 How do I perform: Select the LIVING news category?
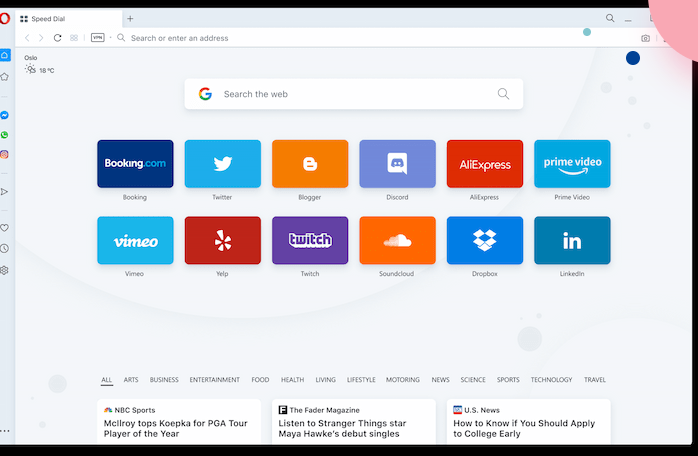click(x=325, y=380)
